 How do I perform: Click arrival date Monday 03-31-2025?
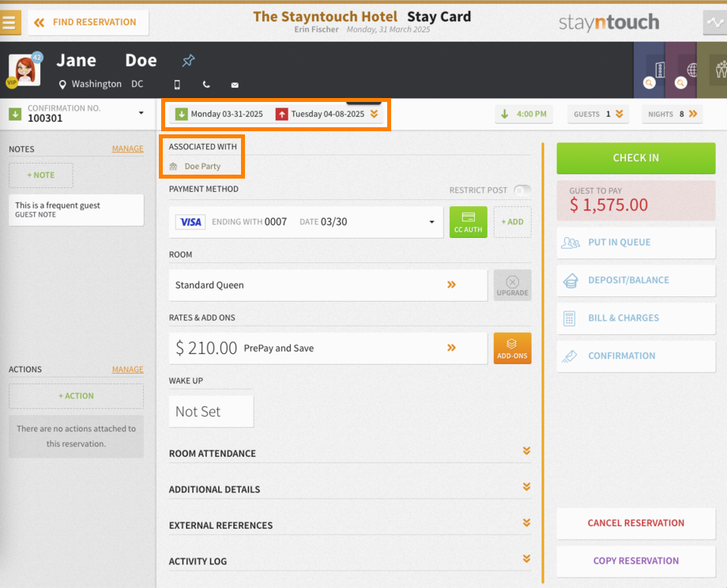tap(220, 114)
